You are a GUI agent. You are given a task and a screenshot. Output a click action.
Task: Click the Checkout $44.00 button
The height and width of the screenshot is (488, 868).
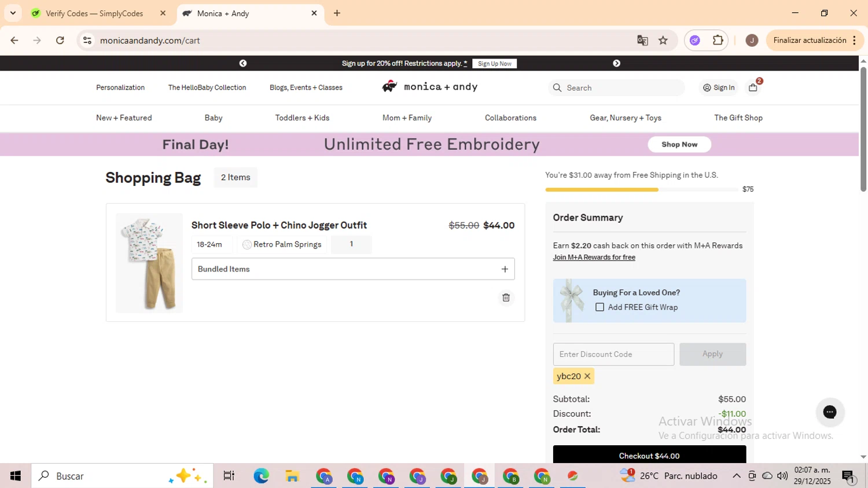coord(649,454)
